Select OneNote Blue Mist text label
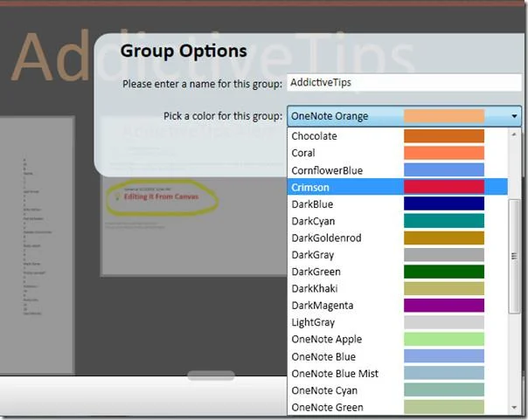The image size is (528, 420). 335,373
